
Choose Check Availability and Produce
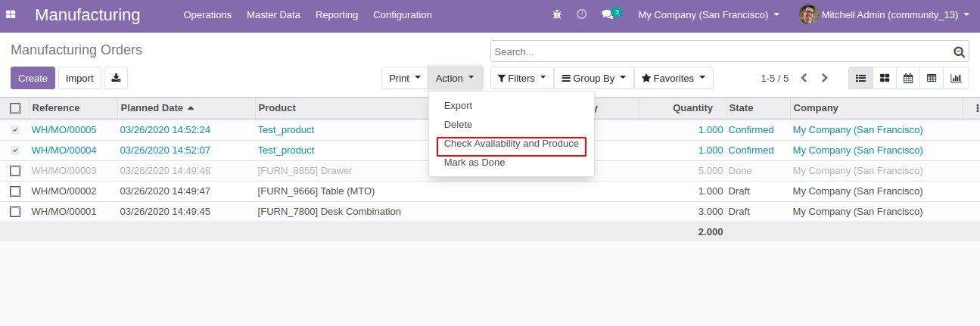pos(511,144)
